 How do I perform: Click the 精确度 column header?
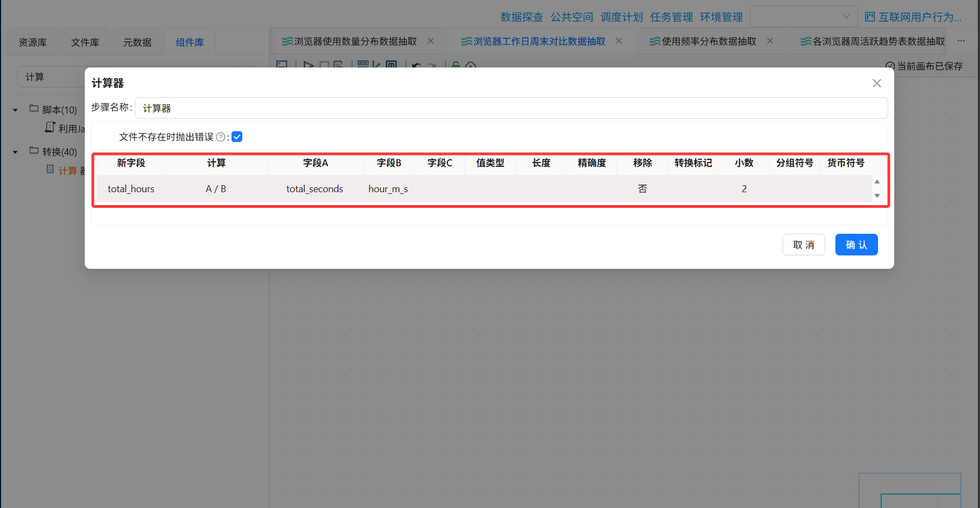(591, 163)
